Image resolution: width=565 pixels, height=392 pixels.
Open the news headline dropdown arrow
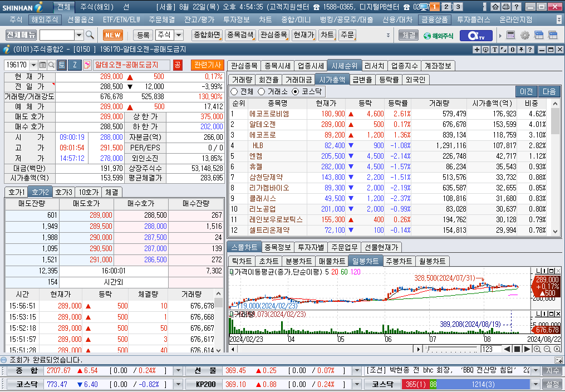click(535, 370)
